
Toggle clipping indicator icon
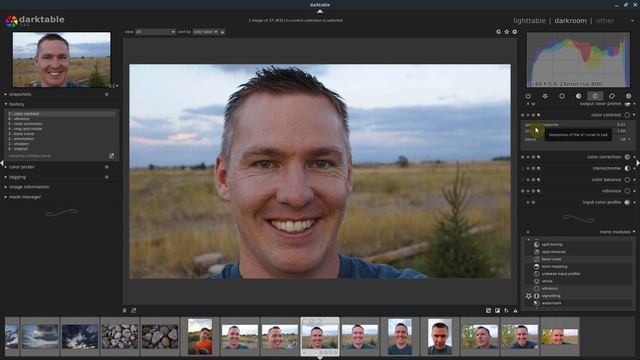pos(497,311)
